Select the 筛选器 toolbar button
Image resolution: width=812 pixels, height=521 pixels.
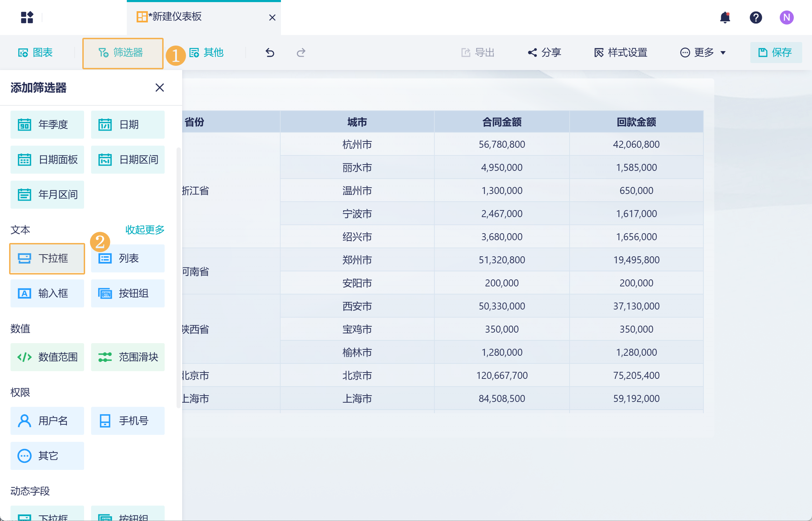coord(123,53)
